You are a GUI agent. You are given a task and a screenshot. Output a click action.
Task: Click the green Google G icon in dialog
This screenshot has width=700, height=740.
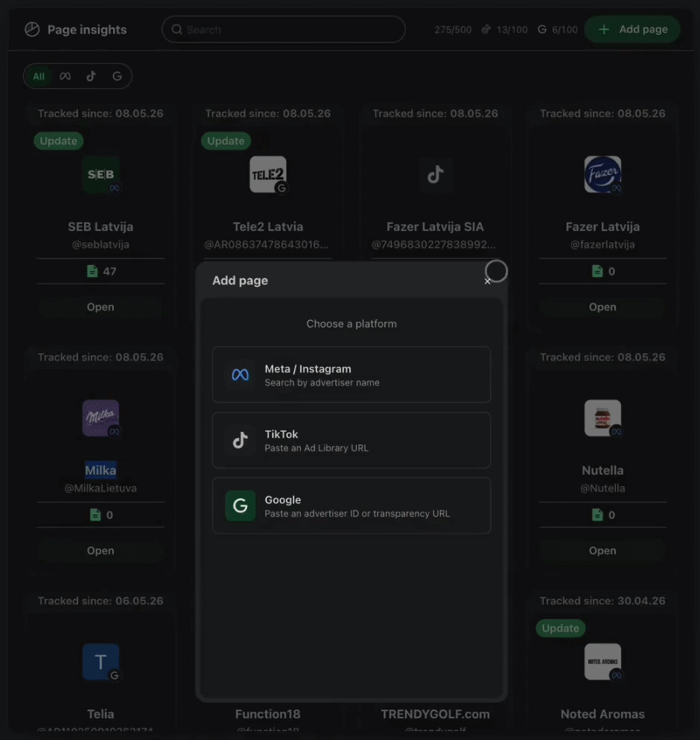tap(241, 505)
